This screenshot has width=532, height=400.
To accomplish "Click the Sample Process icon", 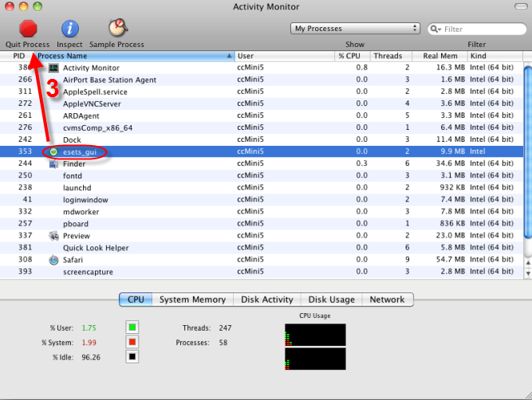I will click(x=118, y=28).
